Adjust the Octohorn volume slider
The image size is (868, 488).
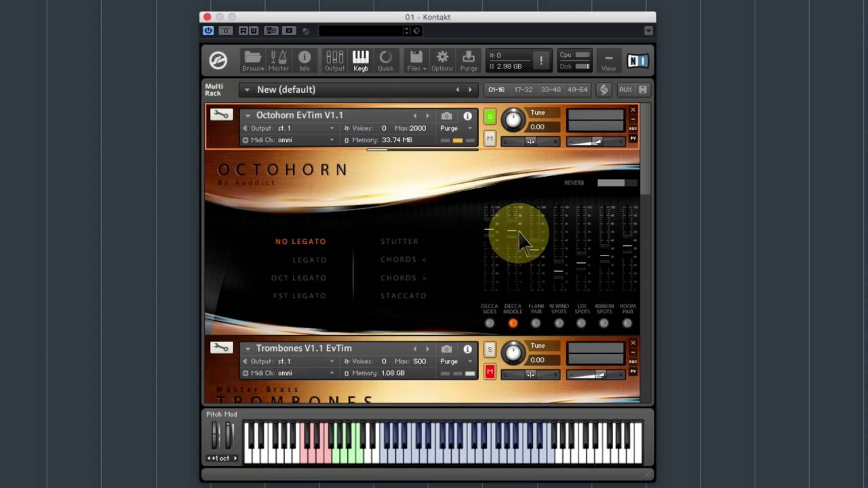coord(595,141)
